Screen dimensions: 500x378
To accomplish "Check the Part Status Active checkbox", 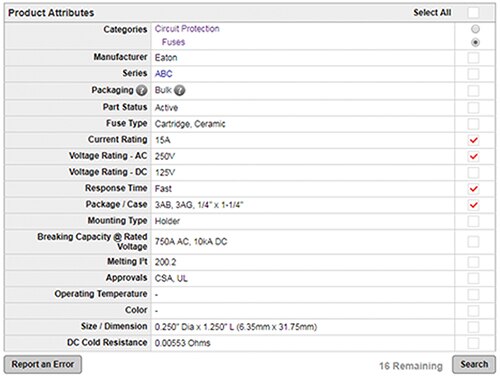I will click(x=473, y=108).
